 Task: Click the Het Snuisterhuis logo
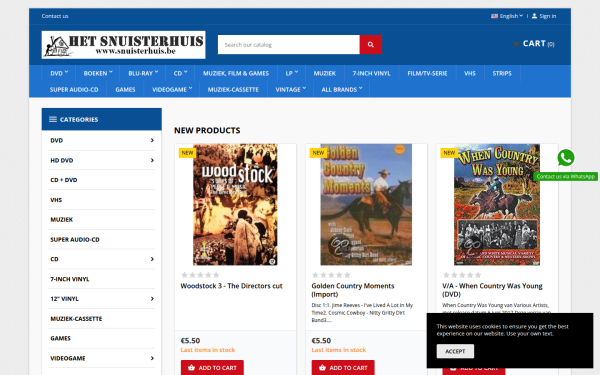123,45
